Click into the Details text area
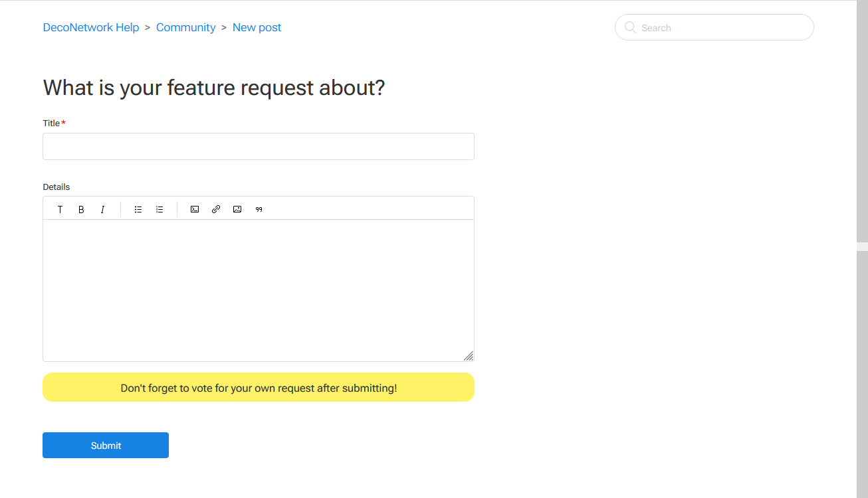This screenshot has width=868, height=498. coord(259,290)
